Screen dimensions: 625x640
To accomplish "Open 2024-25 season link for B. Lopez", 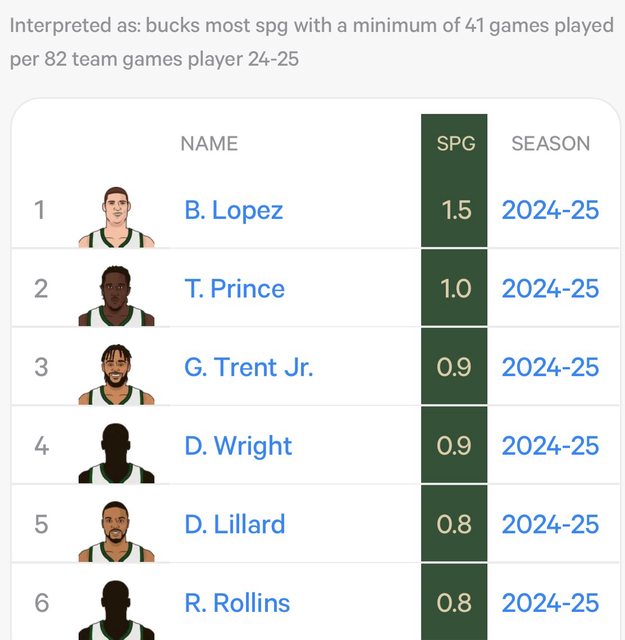I will point(550,210).
